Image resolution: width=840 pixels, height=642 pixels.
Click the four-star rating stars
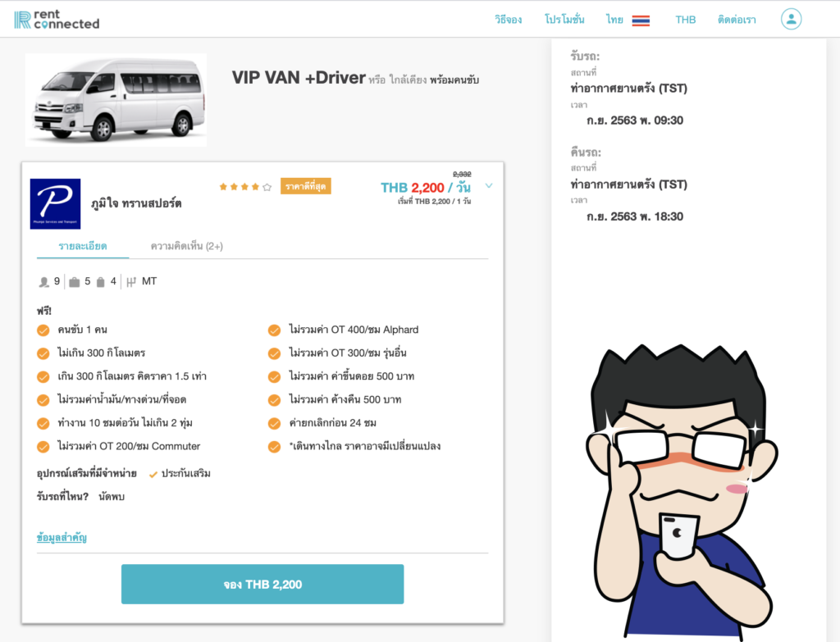245,187
